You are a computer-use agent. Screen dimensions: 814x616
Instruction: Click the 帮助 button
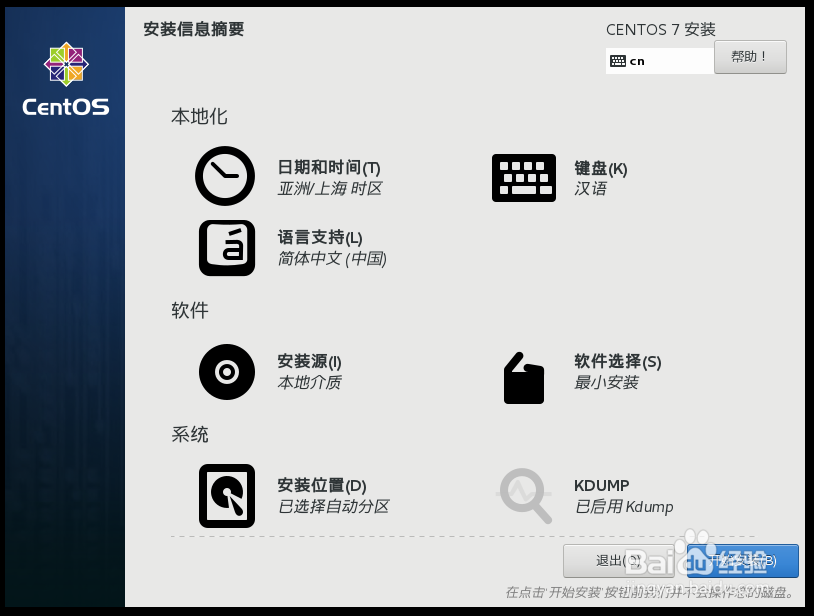[x=749, y=57]
